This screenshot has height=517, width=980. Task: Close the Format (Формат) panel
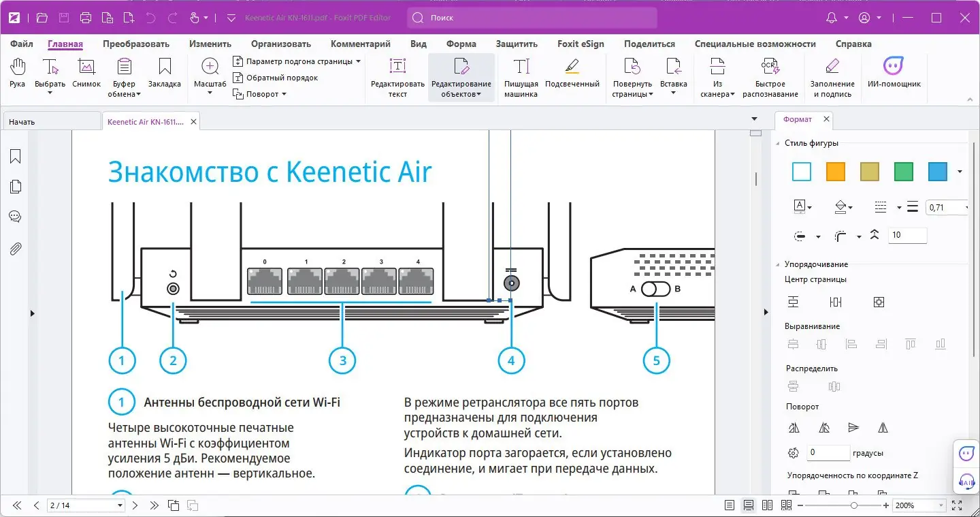826,119
